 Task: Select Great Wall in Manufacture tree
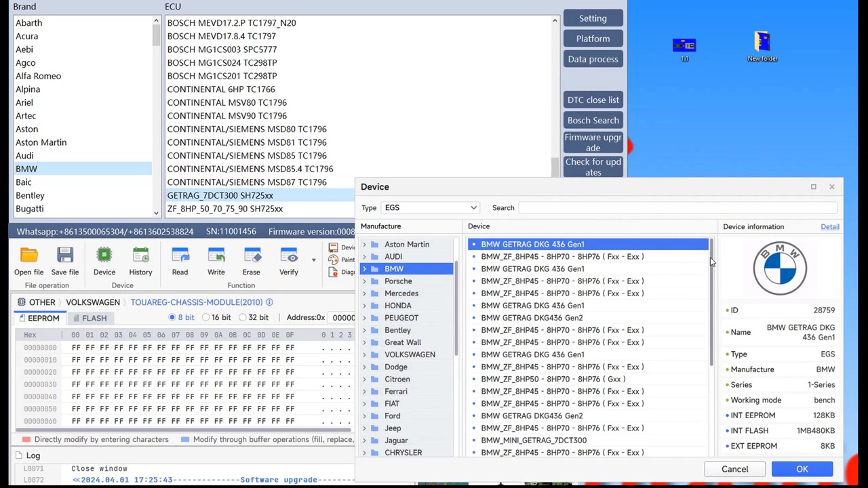click(x=403, y=342)
